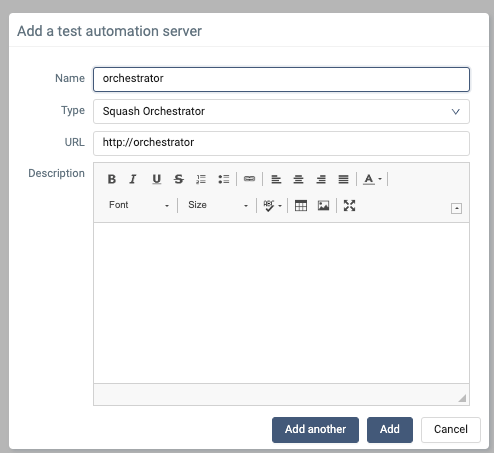Center-align the description text
Viewport: 494px width, 453px height.
coord(298,179)
